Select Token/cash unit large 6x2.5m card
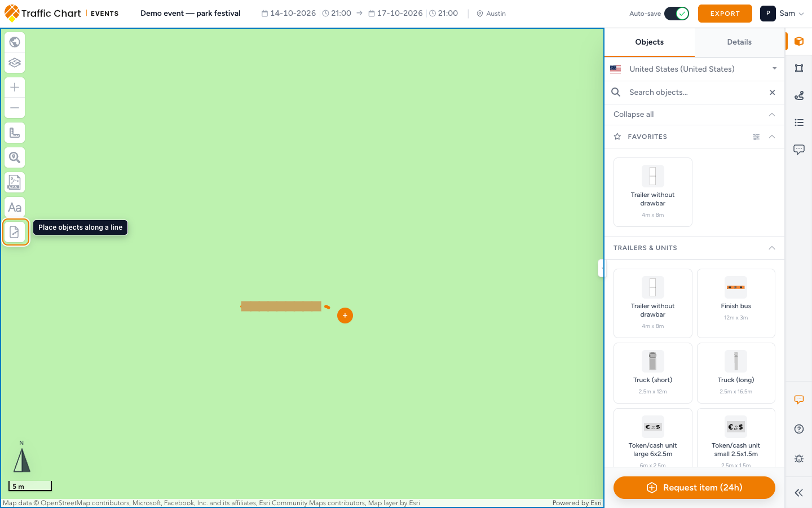The image size is (812, 508). coord(653,438)
